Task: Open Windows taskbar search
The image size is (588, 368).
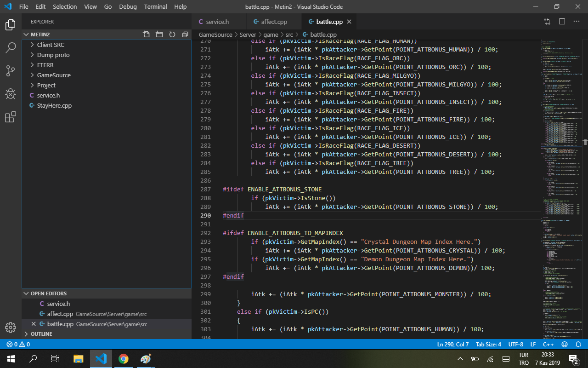Action: point(33,359)
